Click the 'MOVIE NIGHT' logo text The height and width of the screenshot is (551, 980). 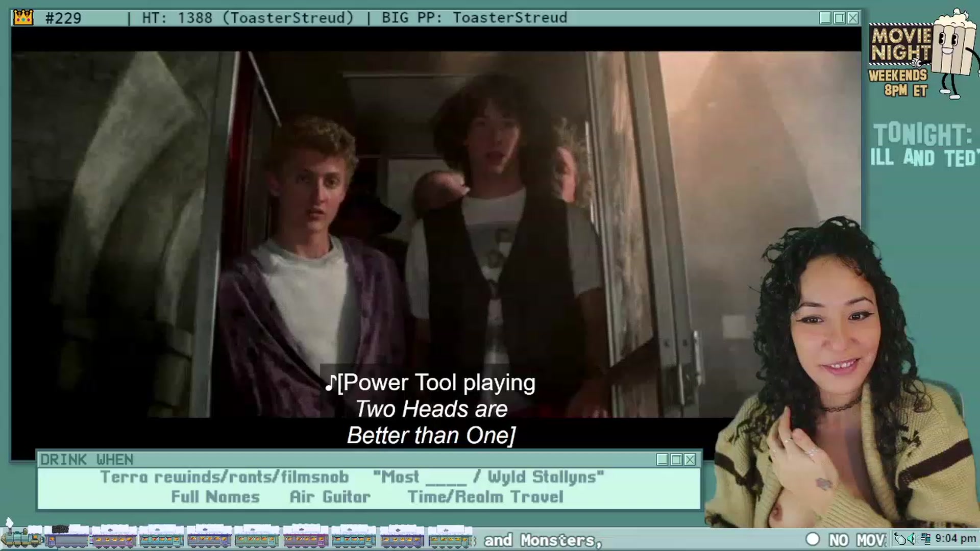(x=901, y=44)
